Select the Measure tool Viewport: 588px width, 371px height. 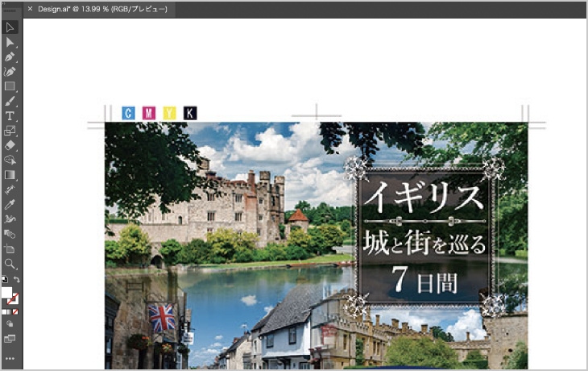tap(10, 190)
